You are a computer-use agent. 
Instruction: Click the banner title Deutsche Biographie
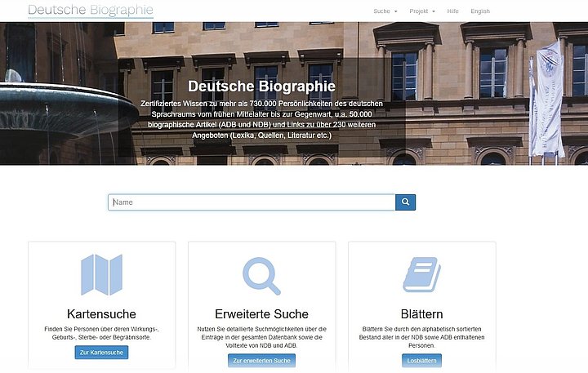[x=262, y=87]
